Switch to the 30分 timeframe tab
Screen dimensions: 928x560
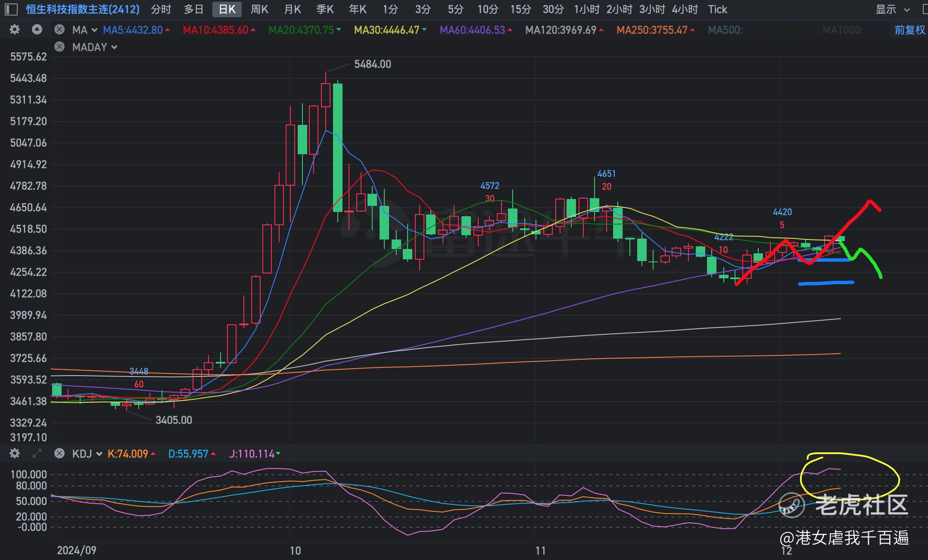click(x=553, y=9)
